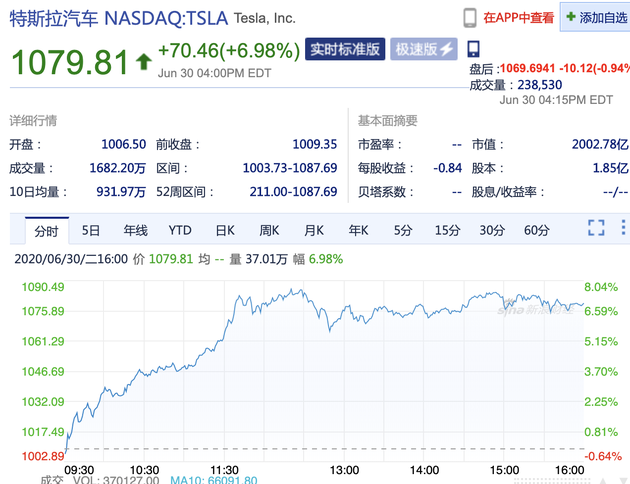Image resolution: width=630 pixels, height=484 pixels.
Task: Click the MA10: 66091.80 indicator
Action: [214, 480]
